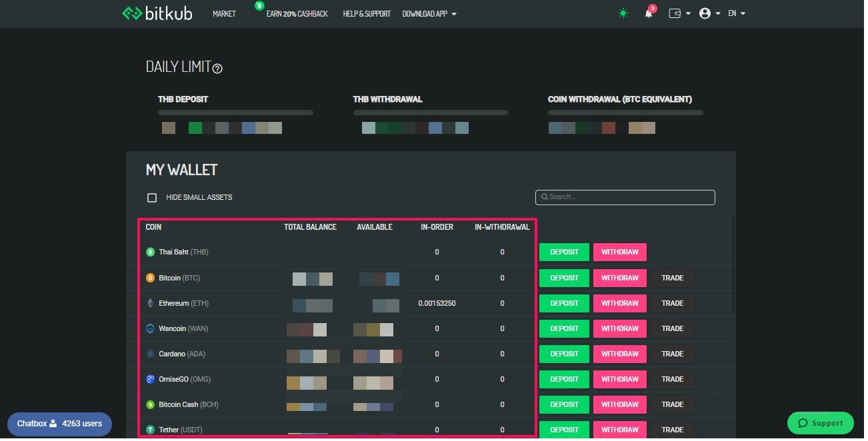Screen dimensions: 868x441
Task: Expand the wallet switcher dropdown arrow
Action: tap(687, 13)
